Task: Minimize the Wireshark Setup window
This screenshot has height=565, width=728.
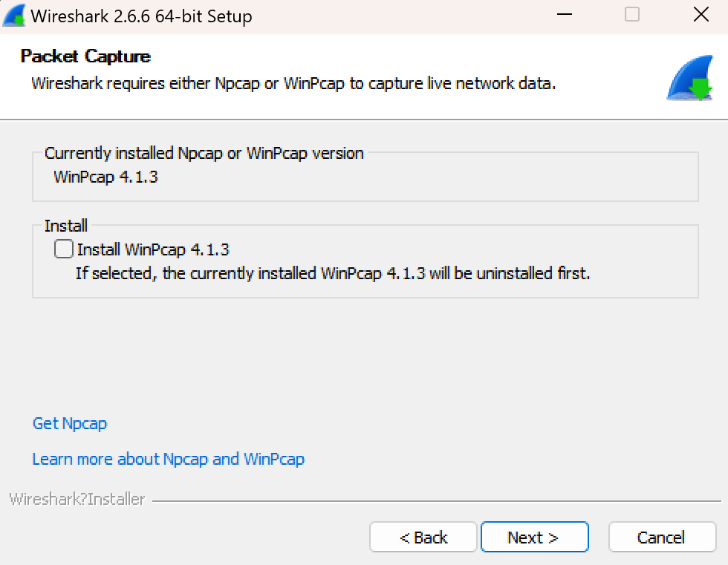Action: [x=565, y=15]
